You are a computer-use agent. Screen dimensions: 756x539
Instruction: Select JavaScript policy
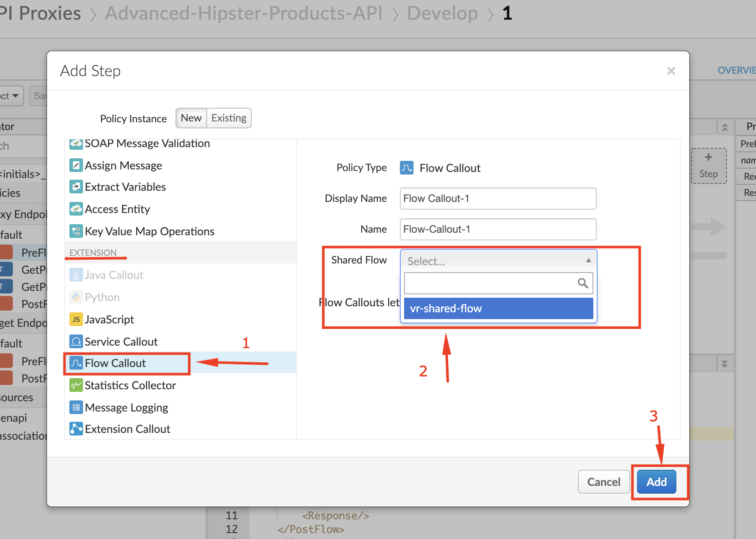point(109,320)
